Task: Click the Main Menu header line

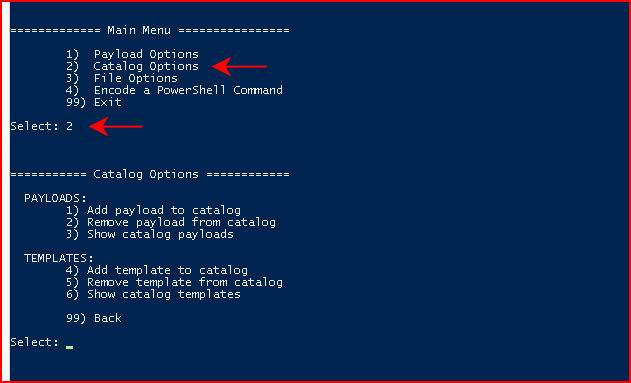Action: [150, 30]
